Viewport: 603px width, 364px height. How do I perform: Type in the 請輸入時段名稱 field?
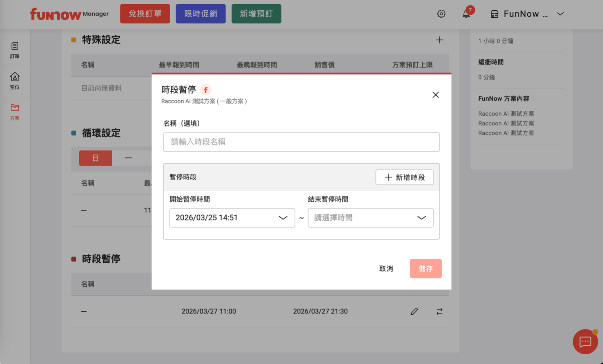point(301,142)
